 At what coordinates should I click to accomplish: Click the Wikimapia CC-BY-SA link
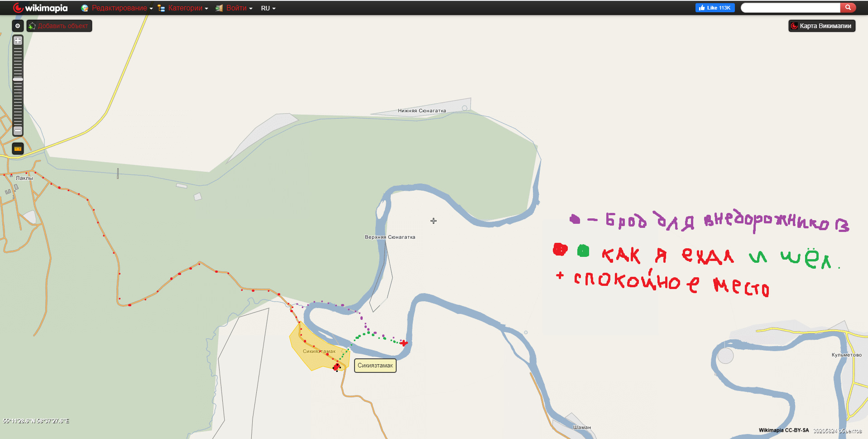(784, 430)
